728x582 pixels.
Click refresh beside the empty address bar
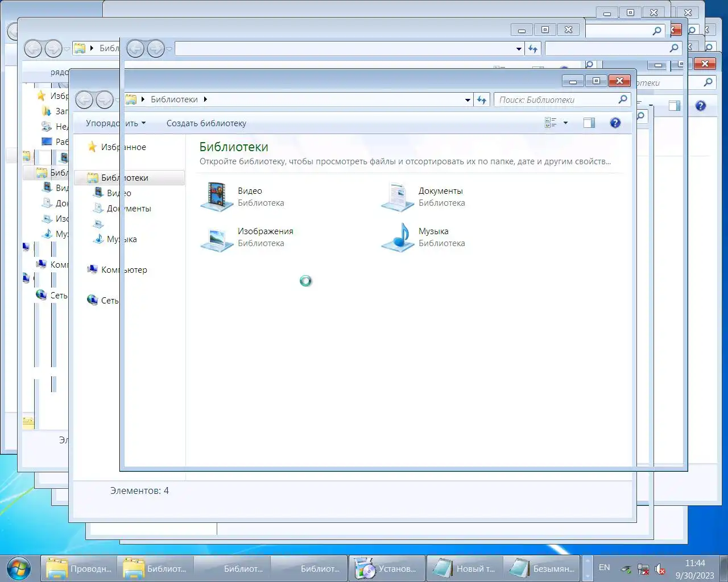(533, 49)
